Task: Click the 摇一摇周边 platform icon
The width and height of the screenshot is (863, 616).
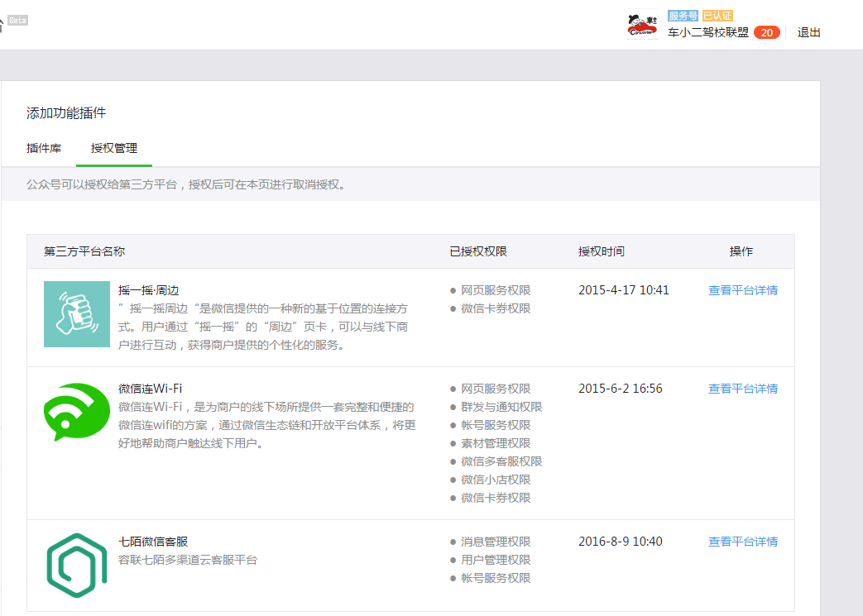Action: (77, 314)
